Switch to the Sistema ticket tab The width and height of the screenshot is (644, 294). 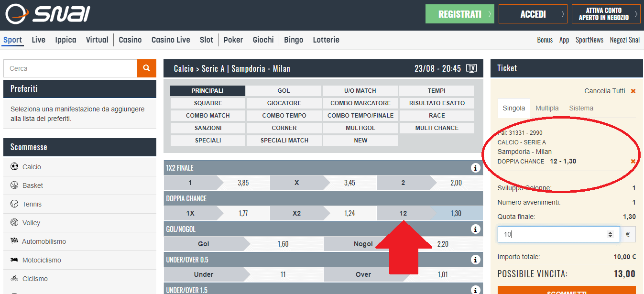581,108
